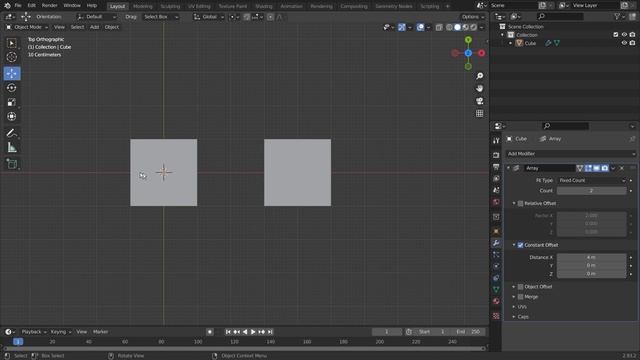Toggle the camera view icon
The width and height of the screenshot is (640, 360).
(x=480, y=101)
